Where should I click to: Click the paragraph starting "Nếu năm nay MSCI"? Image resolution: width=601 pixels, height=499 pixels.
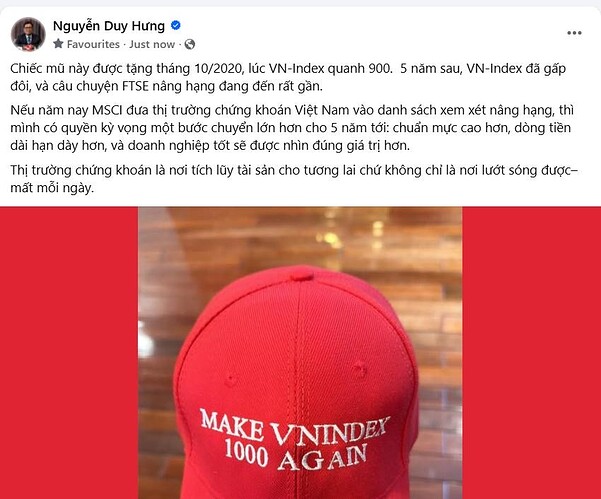292,128
